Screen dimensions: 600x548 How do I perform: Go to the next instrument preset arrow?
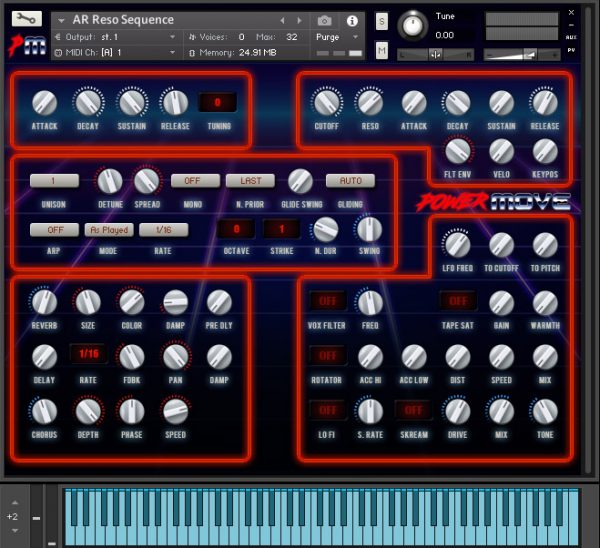coord(298,20)
